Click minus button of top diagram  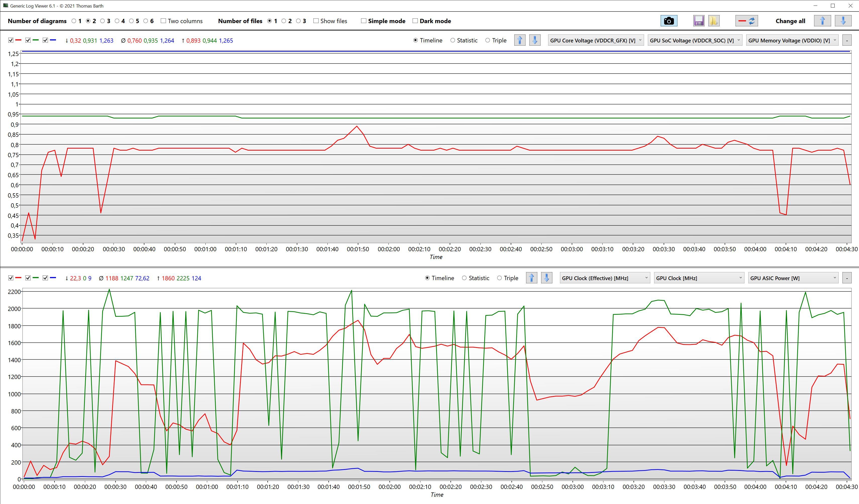tap(847, 40)
